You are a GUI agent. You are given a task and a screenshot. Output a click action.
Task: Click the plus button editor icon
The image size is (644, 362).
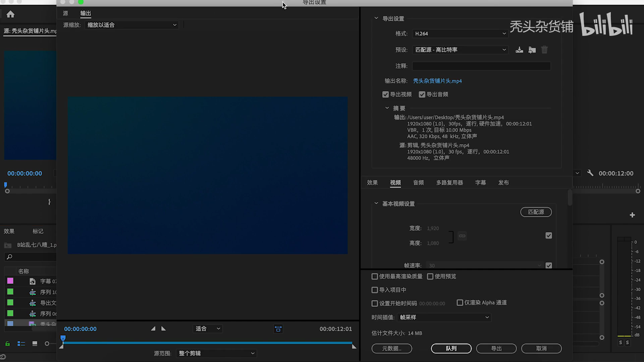tap(632, 215)
